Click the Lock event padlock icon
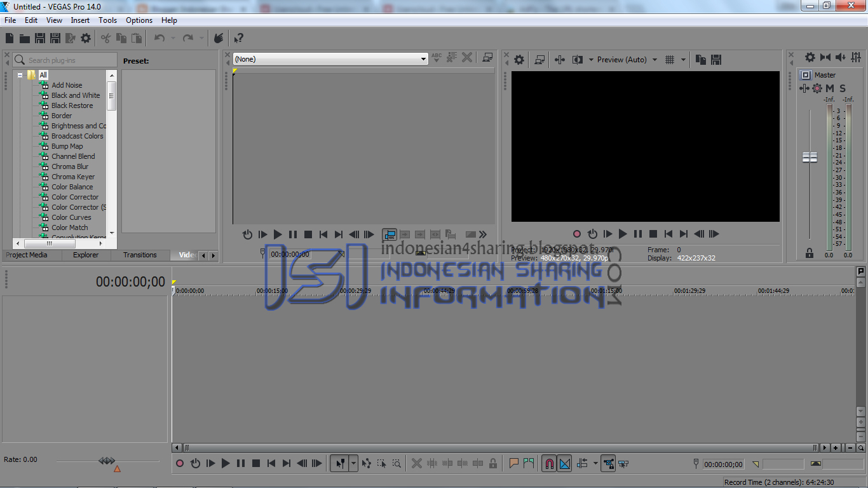Screen dimensions: 868x488 click(493, 464)
